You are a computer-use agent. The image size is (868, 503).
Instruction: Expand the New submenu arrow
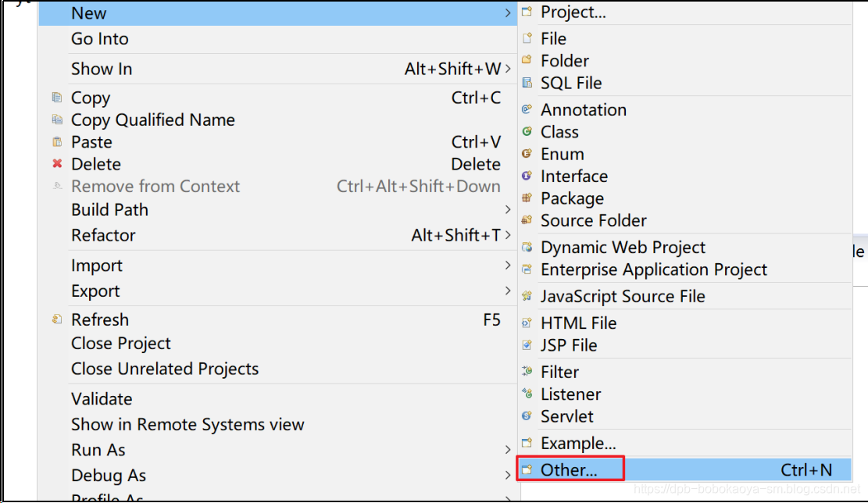[508, 12]
